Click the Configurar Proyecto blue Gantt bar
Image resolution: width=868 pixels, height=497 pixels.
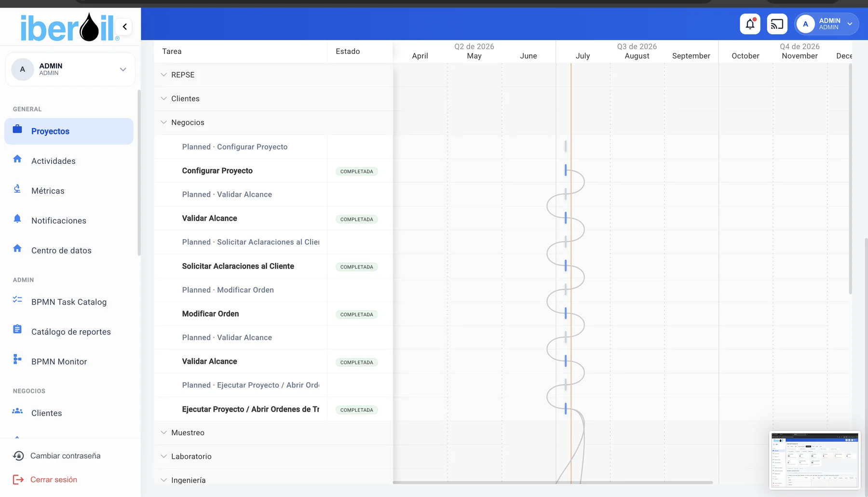566,170
